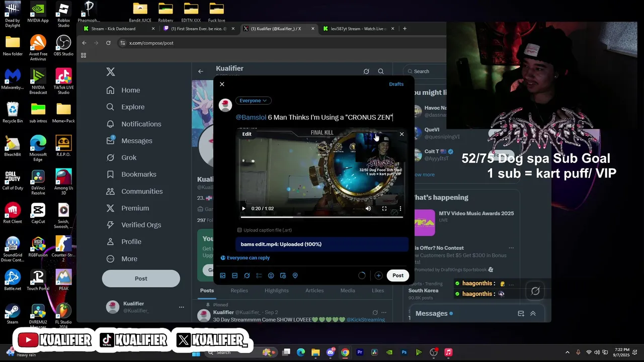Switch to First Stream Ever browser tab
The height and width of the screenshot is (362, 644).
199,29
